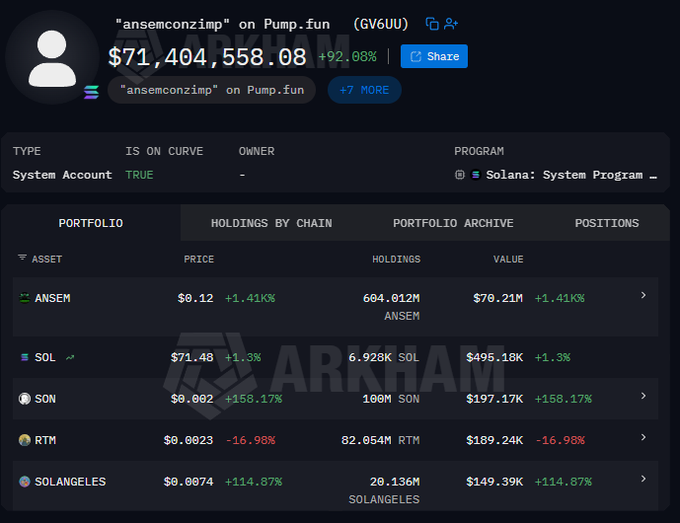Viewport: 680px width, 523px height.
Task: Copy the GV6UU address icon
Action: click(432, 24)
